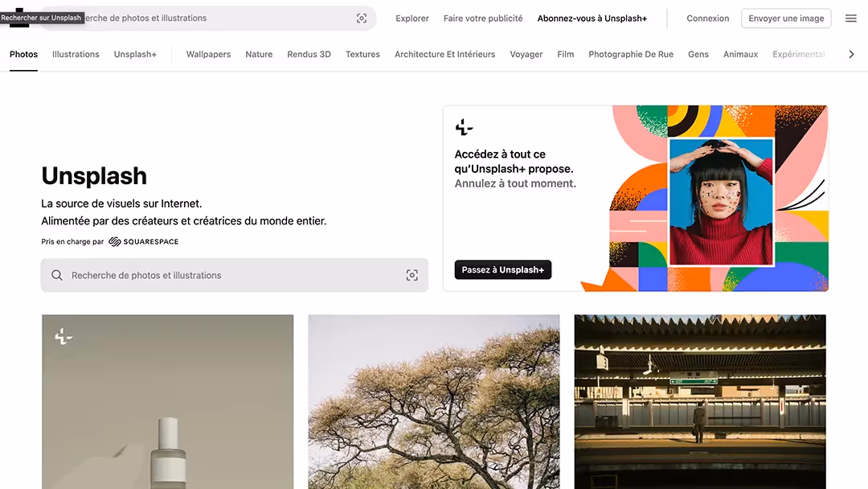Open the perfume bottle photo

coord(168,401)
